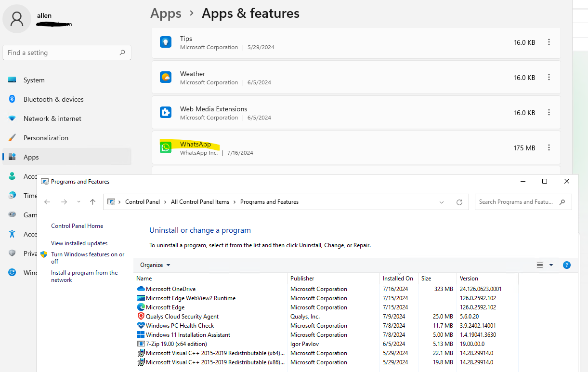Open Personalization settings

coord(67,138)
